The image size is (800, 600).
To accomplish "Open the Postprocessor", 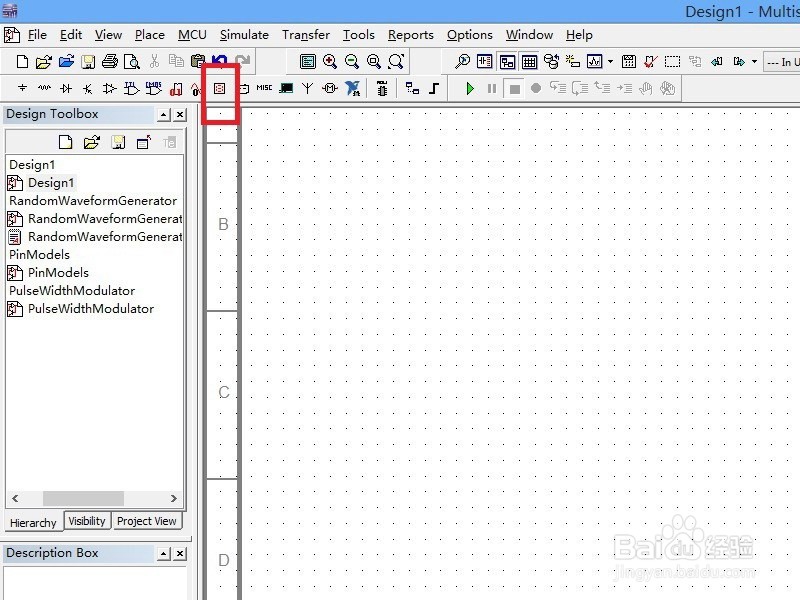I will point(629,62).
